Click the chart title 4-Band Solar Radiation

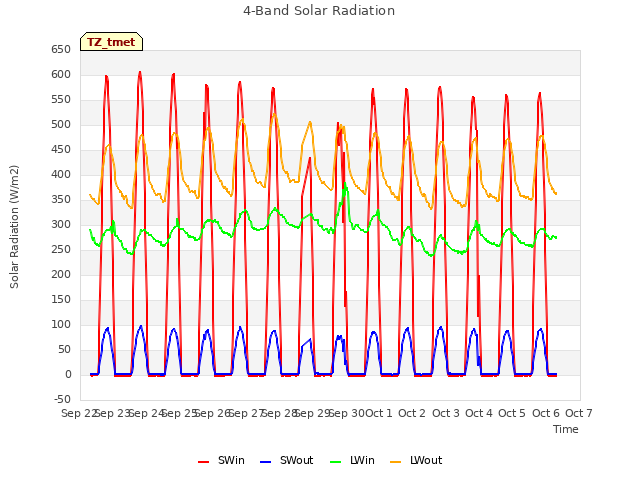[319, 11]
